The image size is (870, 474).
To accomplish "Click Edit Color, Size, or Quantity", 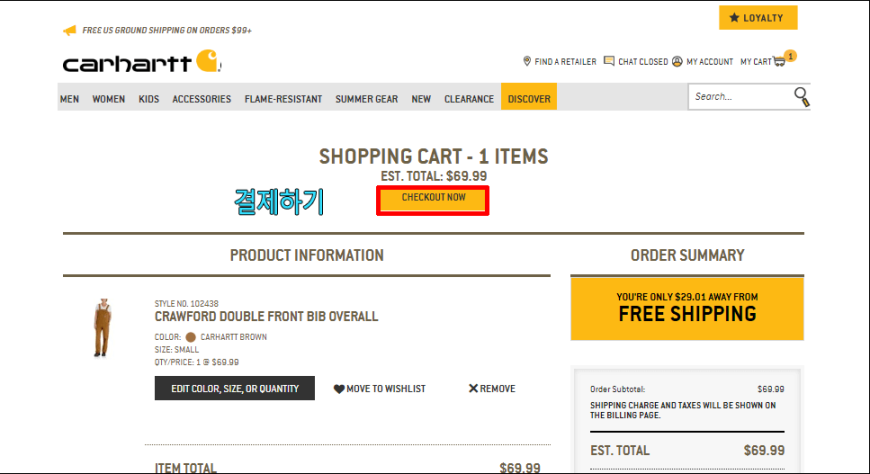I will 235,388.
